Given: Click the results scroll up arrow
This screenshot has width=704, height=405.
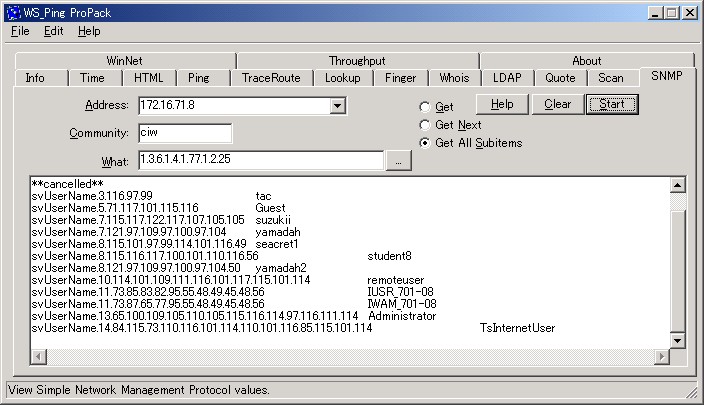Looking at the screenshot, I should click(x=678, y=185).
